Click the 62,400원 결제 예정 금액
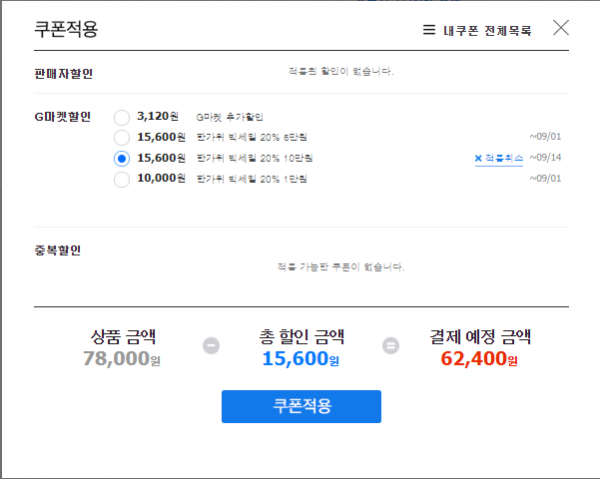This screenshot has width=600, height=479. (x=479, y=359)
